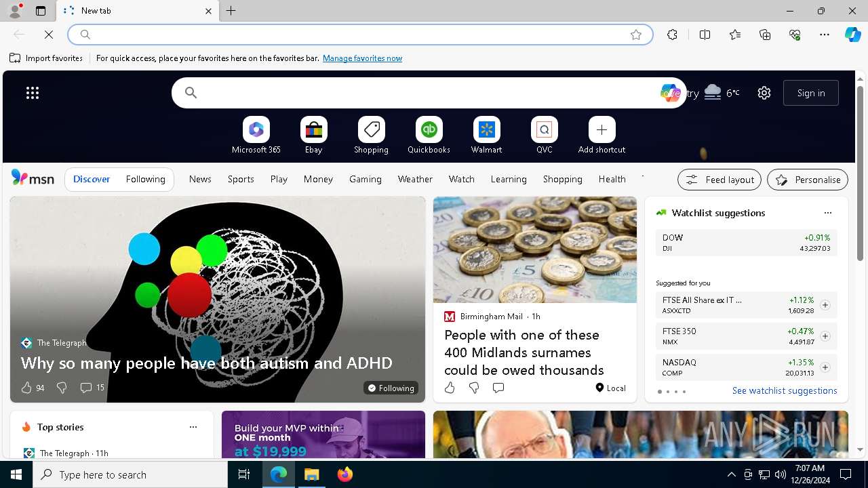
Task: Open the QVC shortcut tile
Action: pyautogui.click(x=544, y=135)
